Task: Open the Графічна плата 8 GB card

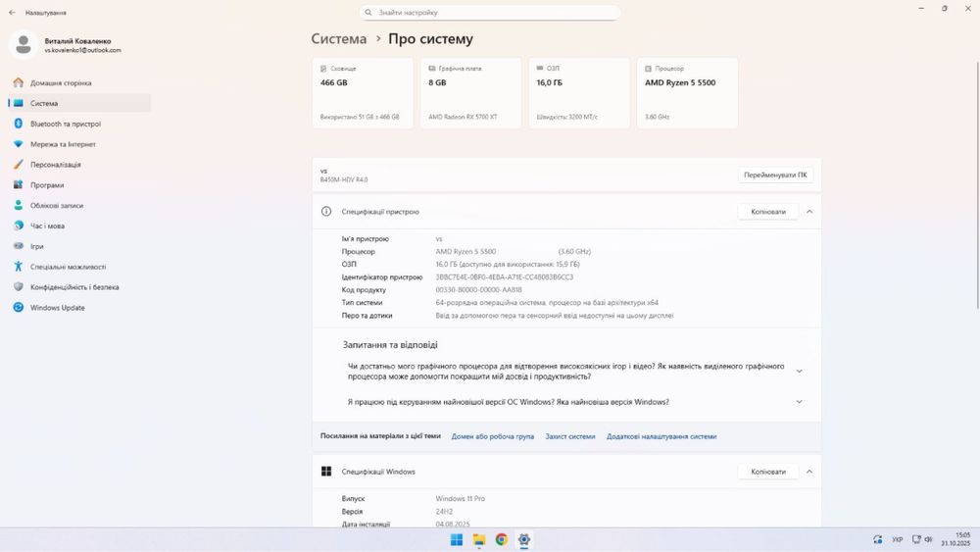Action: [x=470, y=93]
